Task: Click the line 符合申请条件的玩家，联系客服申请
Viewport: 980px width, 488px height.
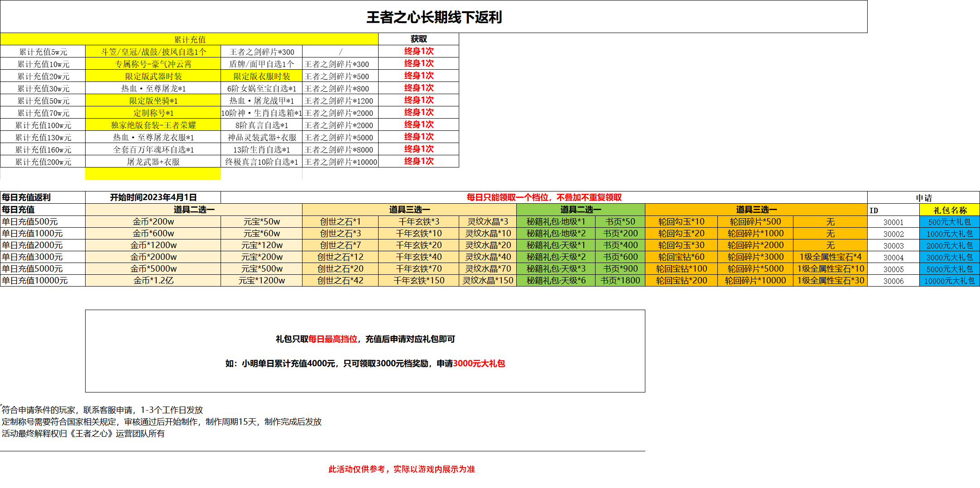Action: click(x=102, y=410)
